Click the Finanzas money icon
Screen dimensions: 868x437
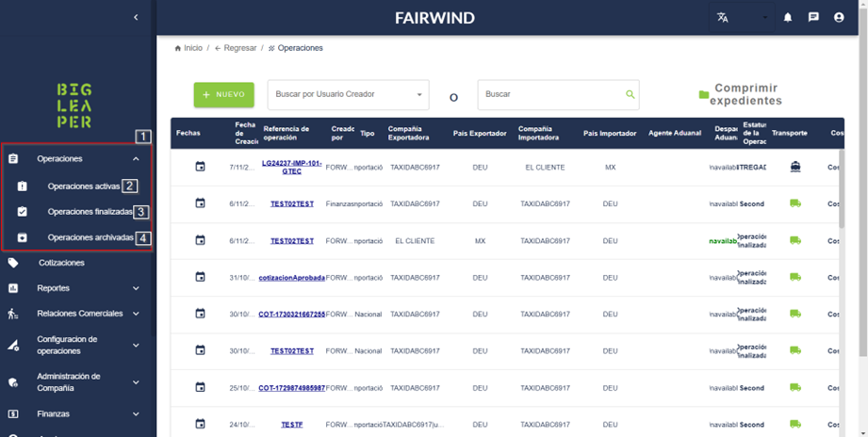[13, 413]
